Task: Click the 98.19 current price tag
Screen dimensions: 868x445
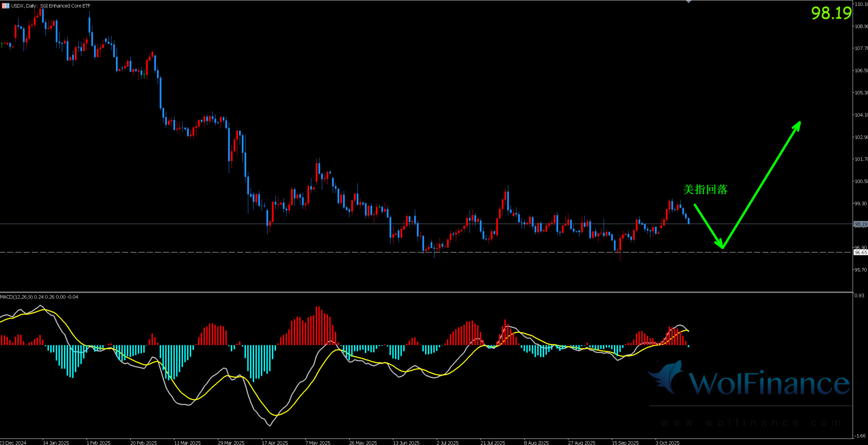Action: [x=860, y=224]
